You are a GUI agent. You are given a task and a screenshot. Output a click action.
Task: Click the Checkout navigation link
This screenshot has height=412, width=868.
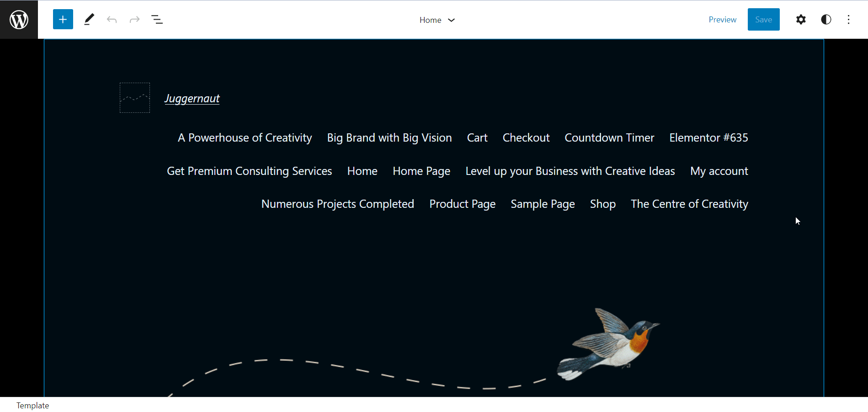(x=526, y=138)
